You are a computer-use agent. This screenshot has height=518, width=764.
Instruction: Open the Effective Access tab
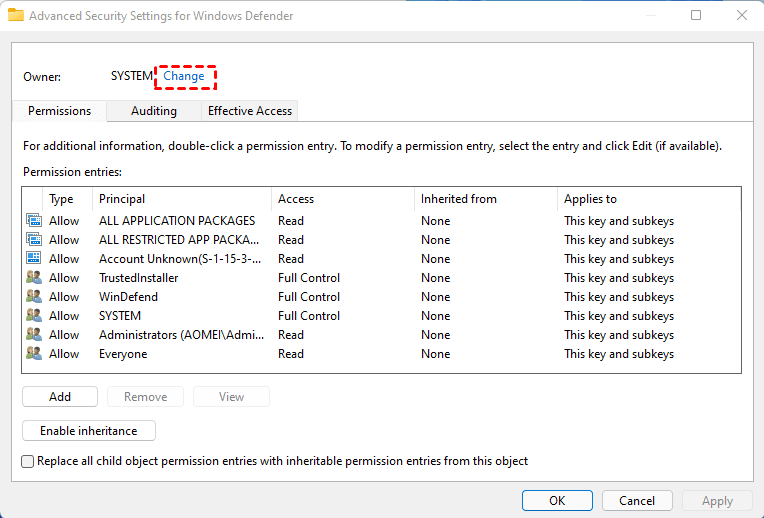pyautogui.click(x=249, y=111)
